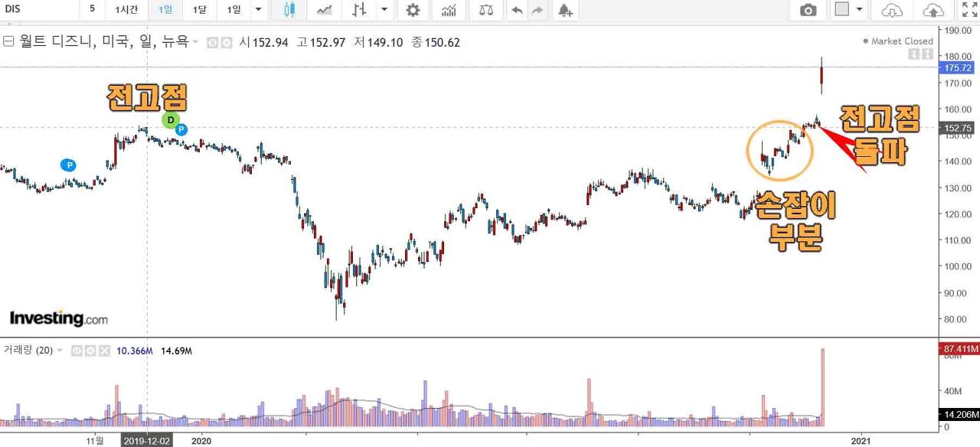Select the 1달 interval

click(199, 9)
